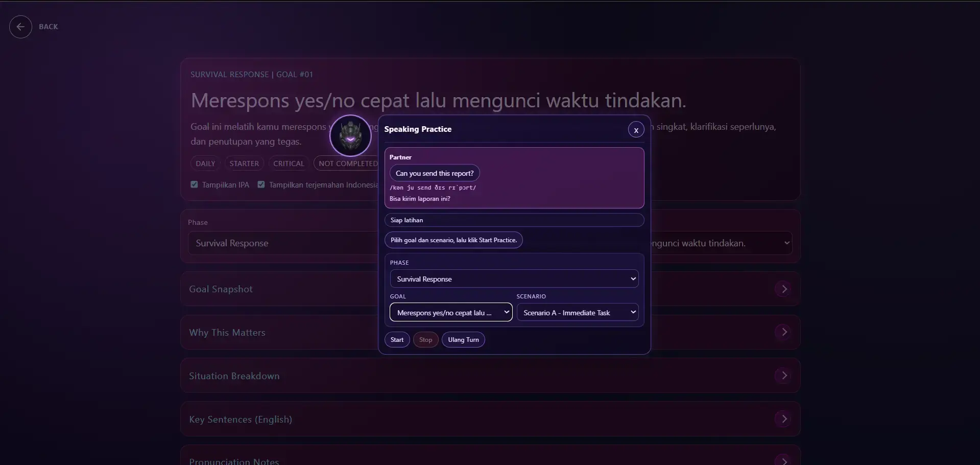Click 'Can you send this report?' bubble
The width and height of the screenshot is (980, 465).
[435, 173]
